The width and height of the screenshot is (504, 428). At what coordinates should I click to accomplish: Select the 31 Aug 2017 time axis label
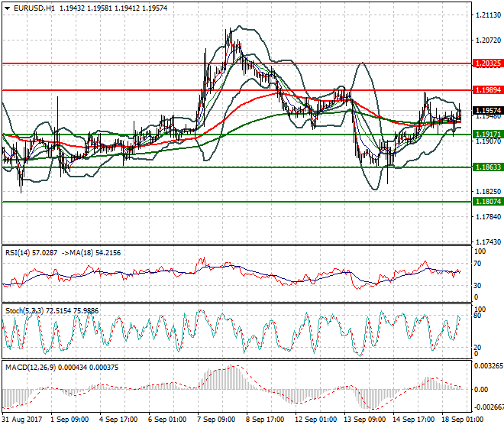(22, 420)
